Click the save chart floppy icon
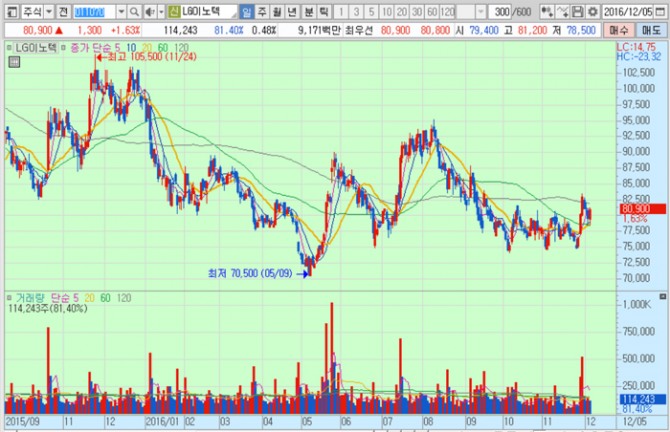This screenshot has width=670, height=432. click(x=578, y=11)
